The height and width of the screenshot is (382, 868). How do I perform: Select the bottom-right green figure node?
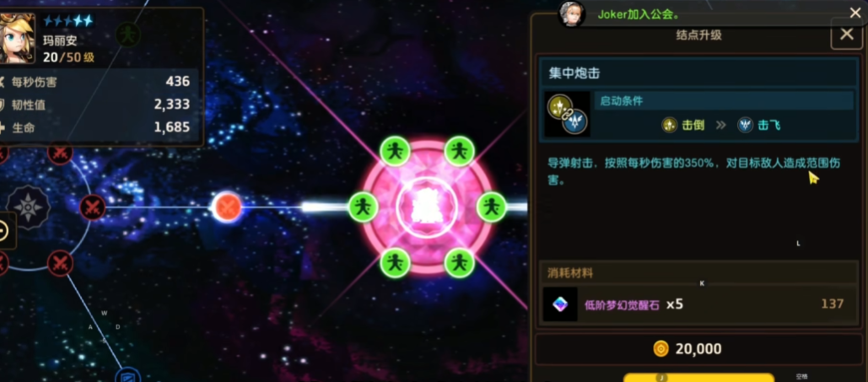click(x=460, y=262)
